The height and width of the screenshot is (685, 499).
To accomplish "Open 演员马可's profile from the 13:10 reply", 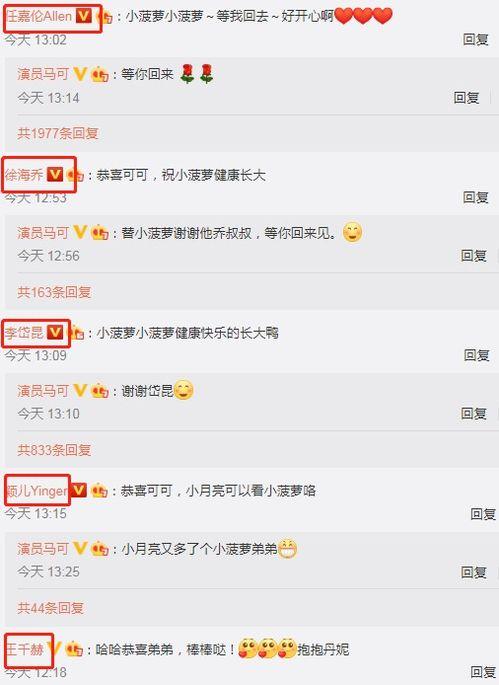I will click(x=43, y=391).
